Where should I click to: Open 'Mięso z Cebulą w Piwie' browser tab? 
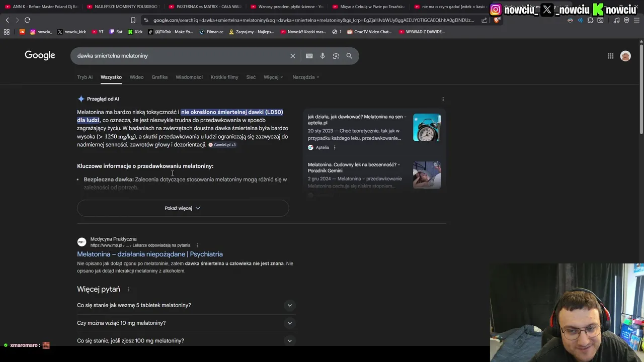tap(368, 7)
